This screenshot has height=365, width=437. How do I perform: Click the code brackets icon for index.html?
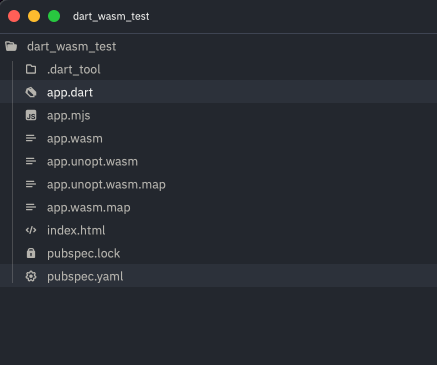pyautogui.click(x=31, y=230)
